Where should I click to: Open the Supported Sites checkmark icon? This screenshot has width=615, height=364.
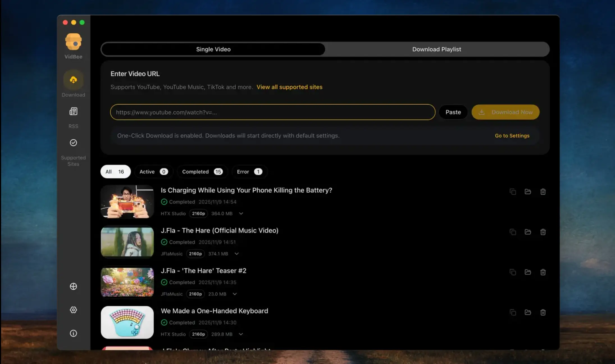coord(73,143)
